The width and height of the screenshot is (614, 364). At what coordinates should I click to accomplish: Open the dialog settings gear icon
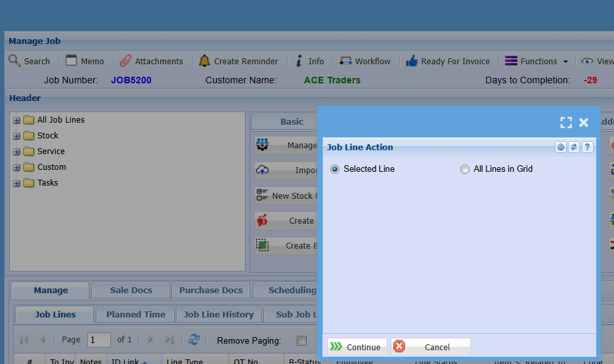point(561,147)
